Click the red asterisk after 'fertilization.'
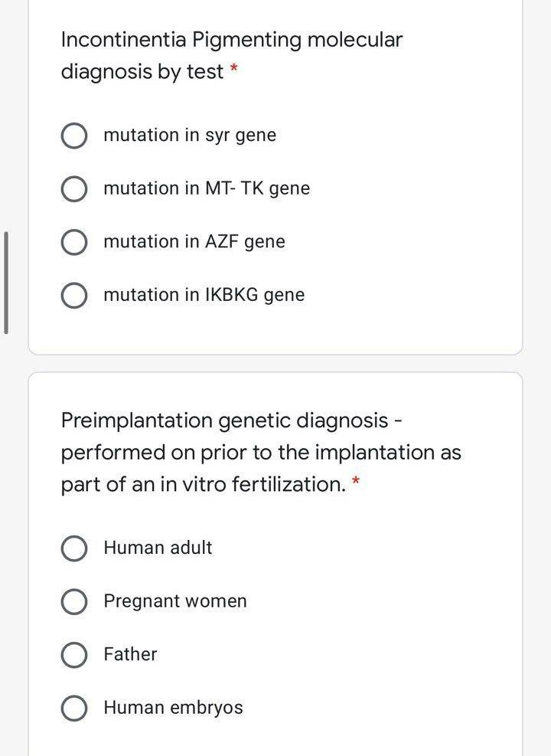Viewport: 551px width, 756px height. tap(356, 483)
